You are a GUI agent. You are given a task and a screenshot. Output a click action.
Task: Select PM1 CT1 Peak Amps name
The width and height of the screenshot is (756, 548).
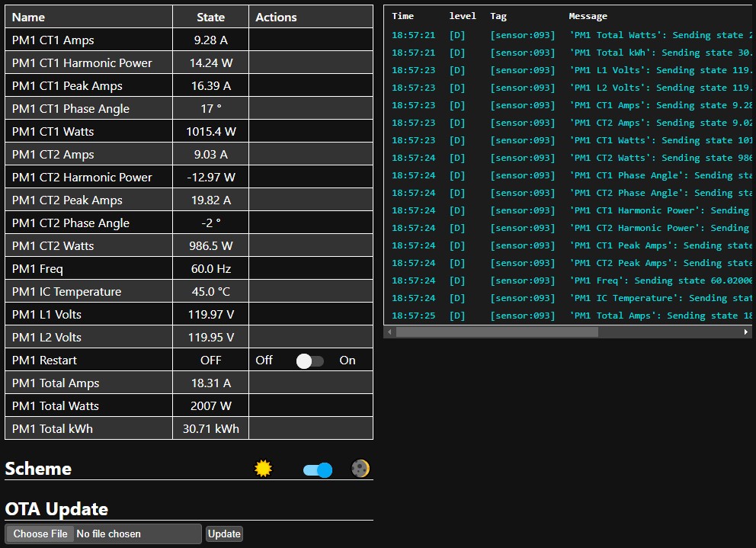(67, 86)
